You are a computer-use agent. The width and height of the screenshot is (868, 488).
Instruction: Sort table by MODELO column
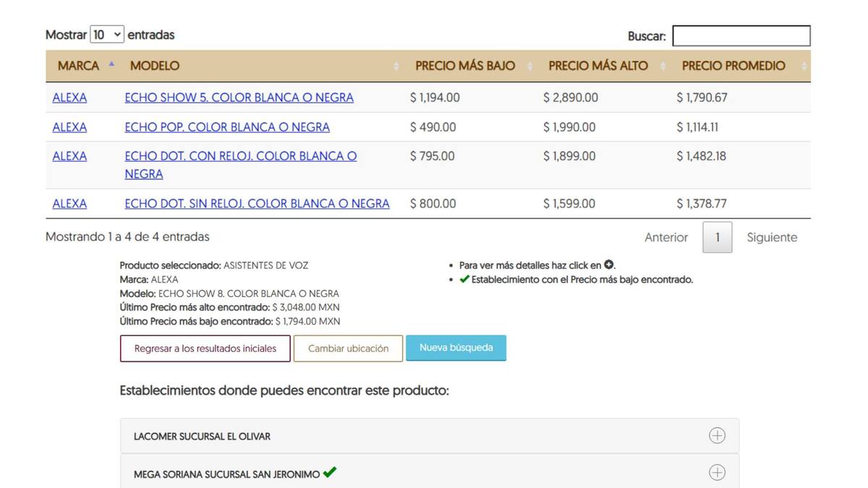tap(155, 66)
